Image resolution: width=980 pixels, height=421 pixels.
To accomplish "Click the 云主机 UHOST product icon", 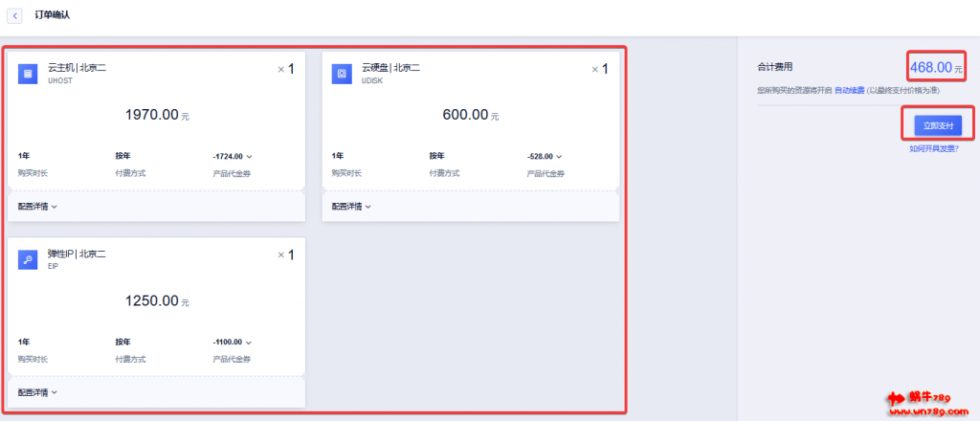I will [28, 74].
